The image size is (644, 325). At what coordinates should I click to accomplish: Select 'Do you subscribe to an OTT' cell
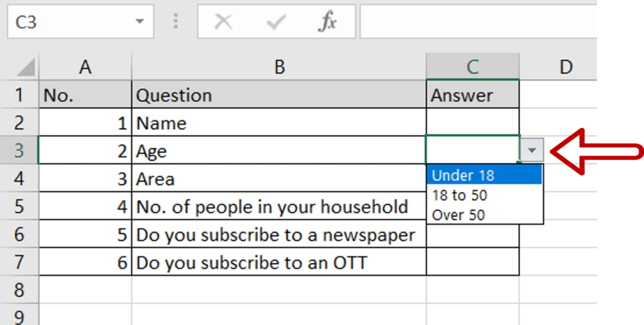tap(279, 261)
